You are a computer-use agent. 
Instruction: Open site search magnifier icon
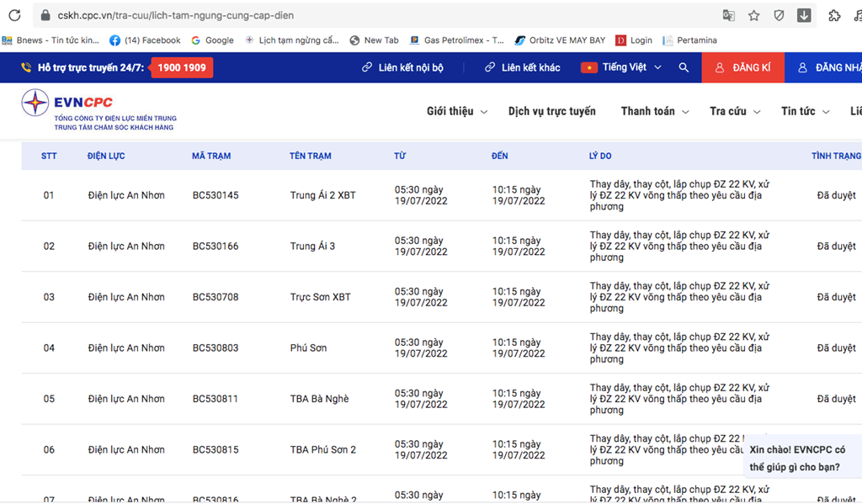click(x=684, y=67)
